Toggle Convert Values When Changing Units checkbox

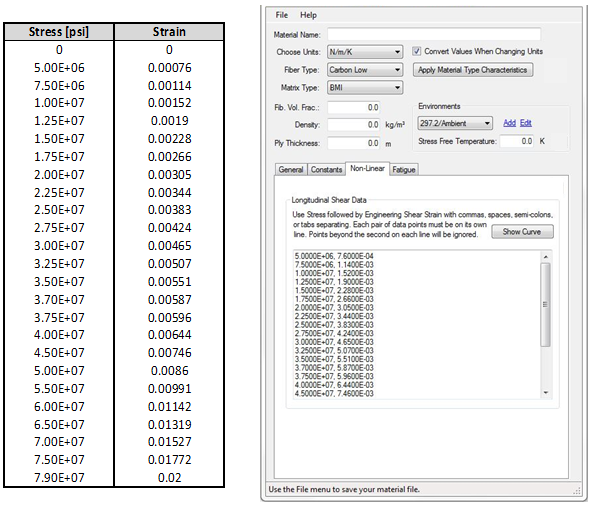pyautogui.click(x=417, y=51)
